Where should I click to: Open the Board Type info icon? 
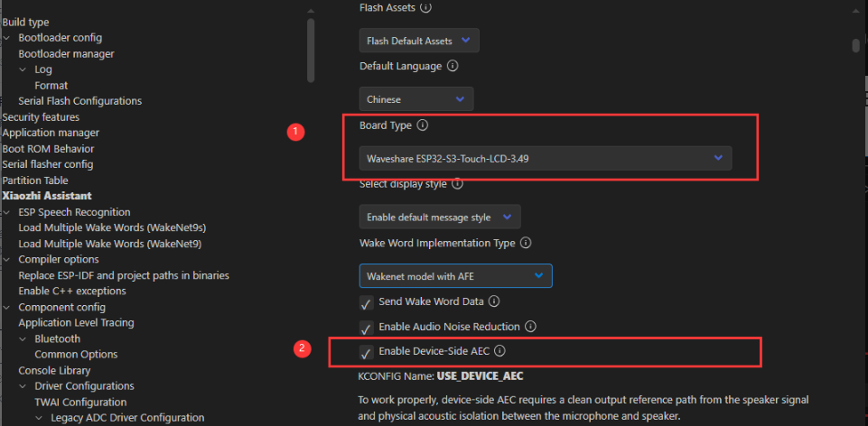(422, 125)
